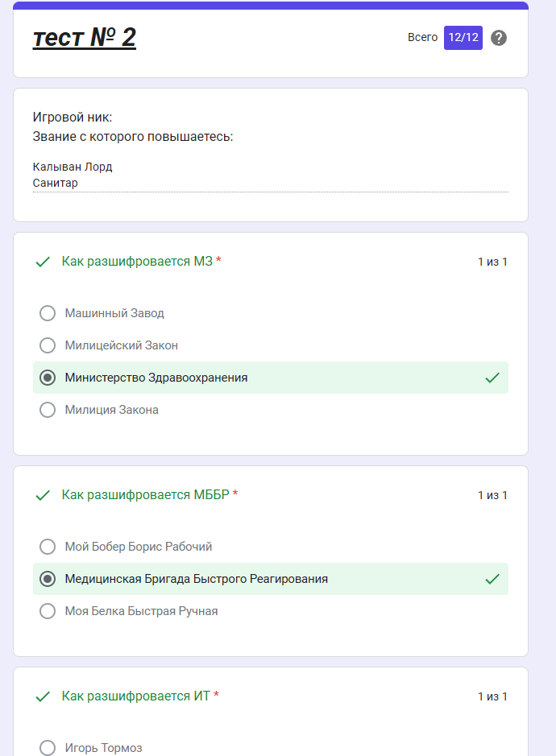Select the Машинный Завод radio option

(x=48, y=313)
